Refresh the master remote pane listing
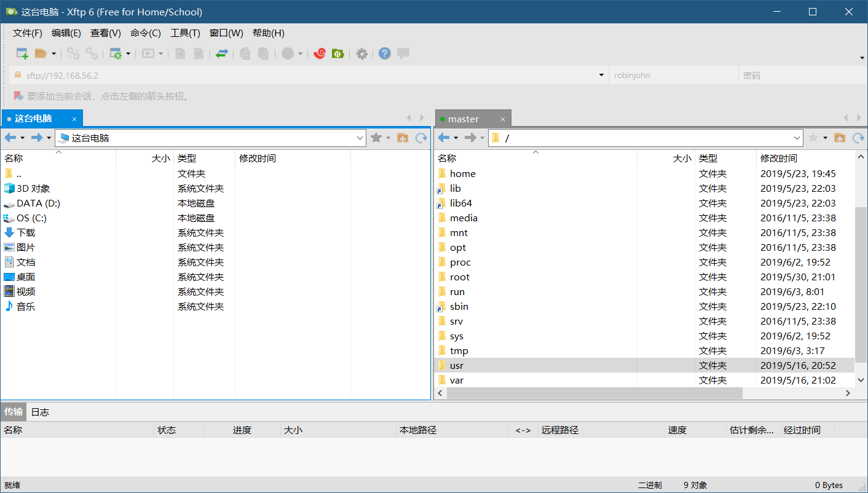868x493 pixels. pyautogui.click(x=858, y=138)
